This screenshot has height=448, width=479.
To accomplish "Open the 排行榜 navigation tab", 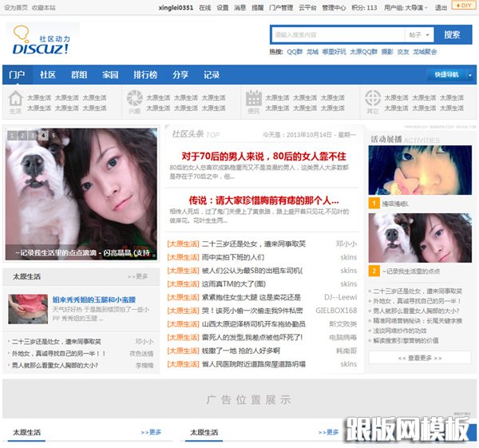I will pos(145,75).
